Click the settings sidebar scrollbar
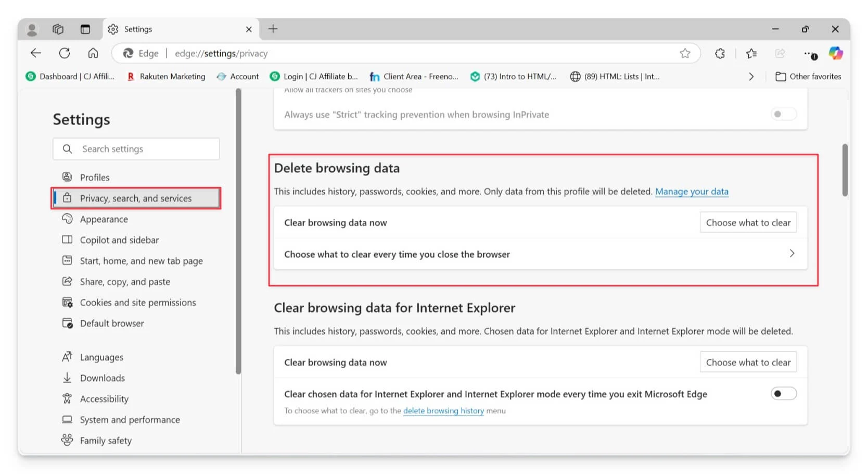The image size is (868, 474). click(238, 231)
